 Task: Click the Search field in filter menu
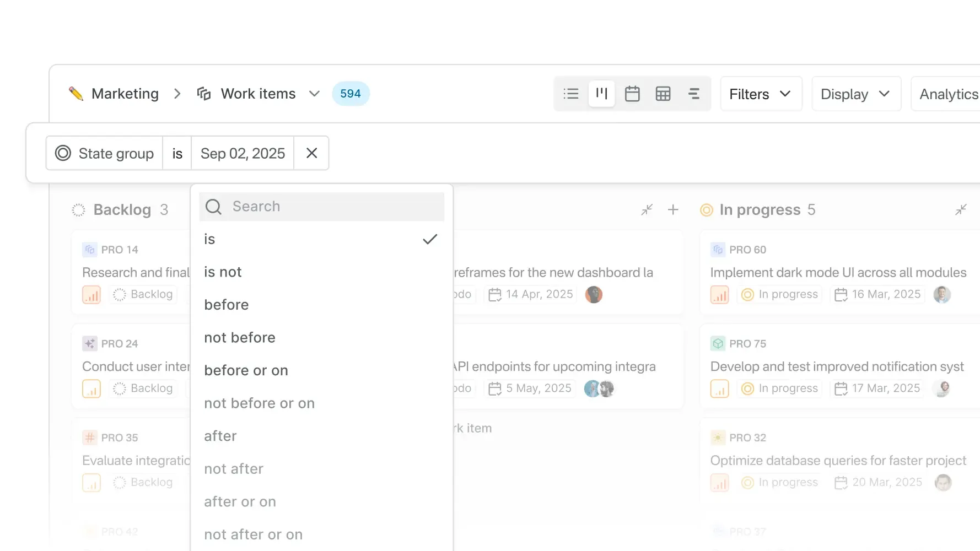321,206
